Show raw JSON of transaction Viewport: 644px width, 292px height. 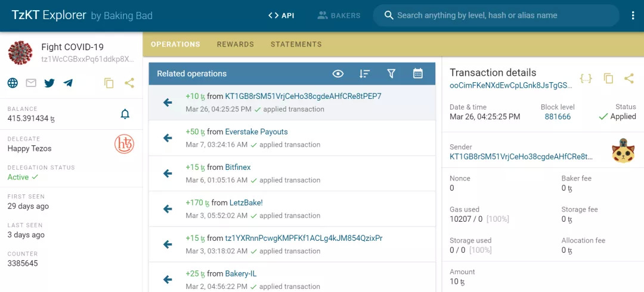coord(586,78)
